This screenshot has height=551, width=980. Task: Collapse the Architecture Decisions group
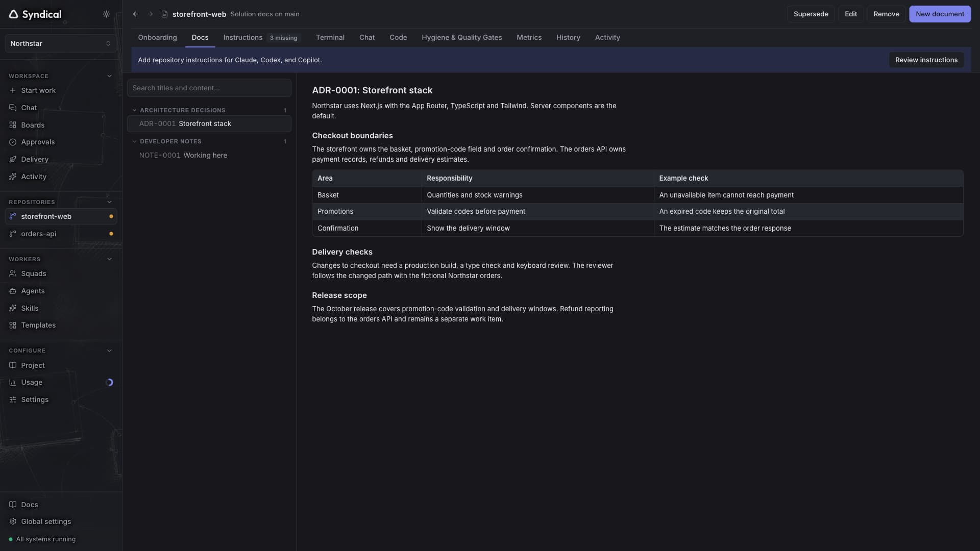tap(134, 110)
